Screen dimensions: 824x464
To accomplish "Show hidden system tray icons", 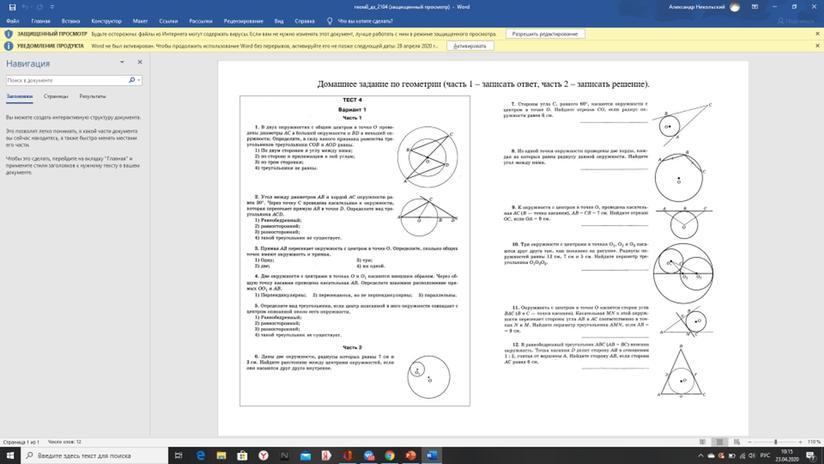I will coord(701,456).
